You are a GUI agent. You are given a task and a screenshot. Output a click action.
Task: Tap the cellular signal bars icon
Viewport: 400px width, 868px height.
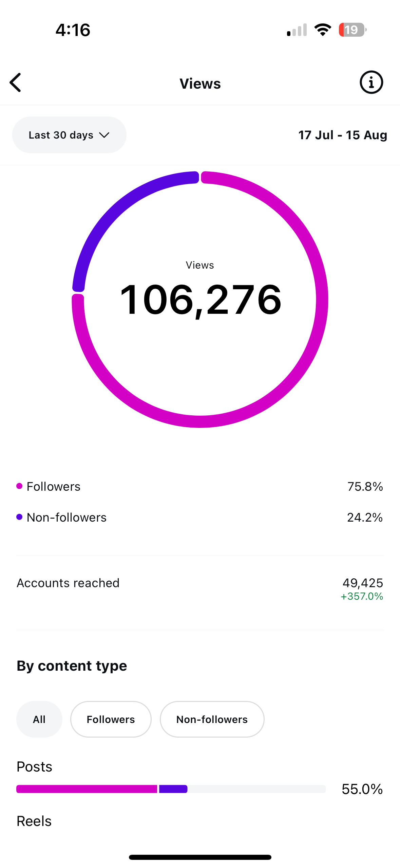point(297,30)
